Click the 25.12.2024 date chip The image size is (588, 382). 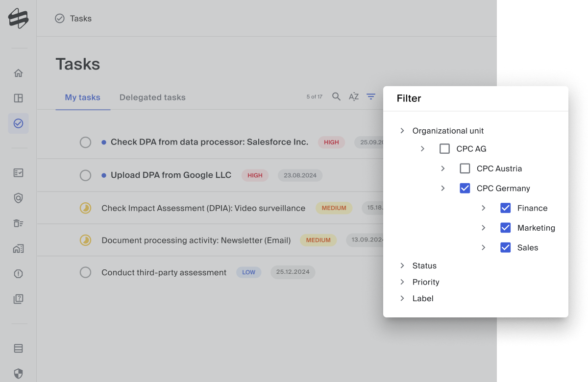[293, 272]
